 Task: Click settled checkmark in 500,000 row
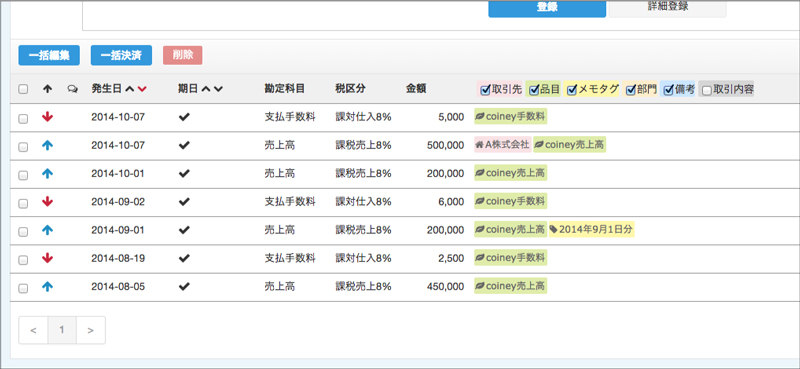[184, 145]
